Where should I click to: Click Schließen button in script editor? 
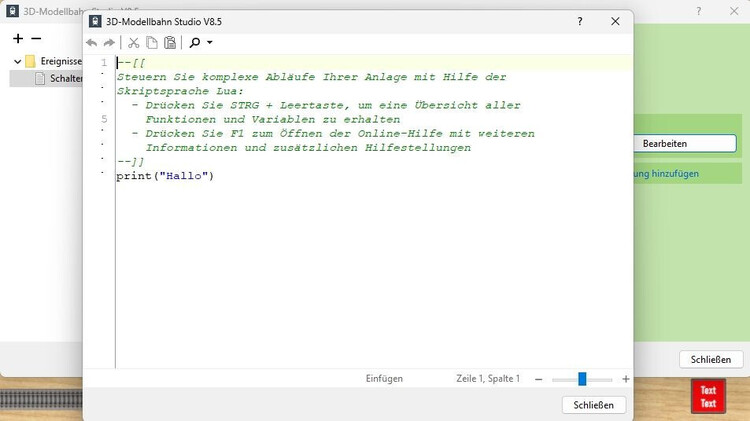594,405
